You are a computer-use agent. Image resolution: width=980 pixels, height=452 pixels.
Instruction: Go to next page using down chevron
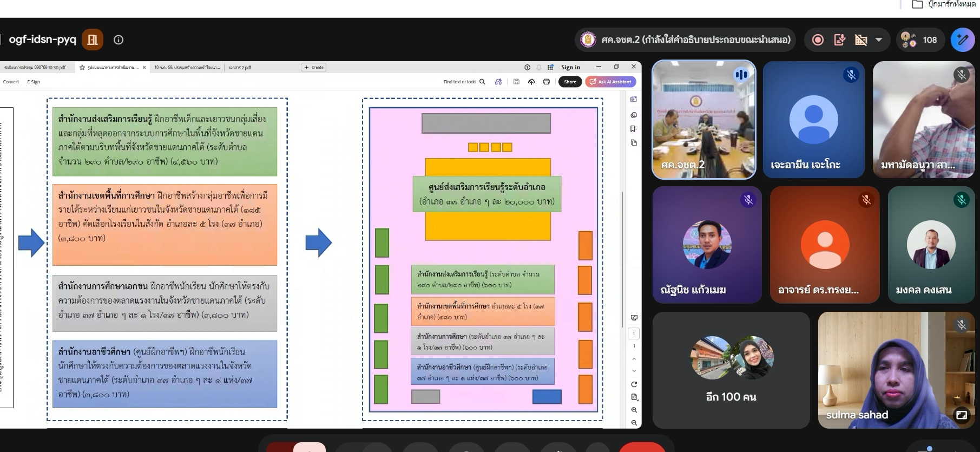tap(634, 371)
